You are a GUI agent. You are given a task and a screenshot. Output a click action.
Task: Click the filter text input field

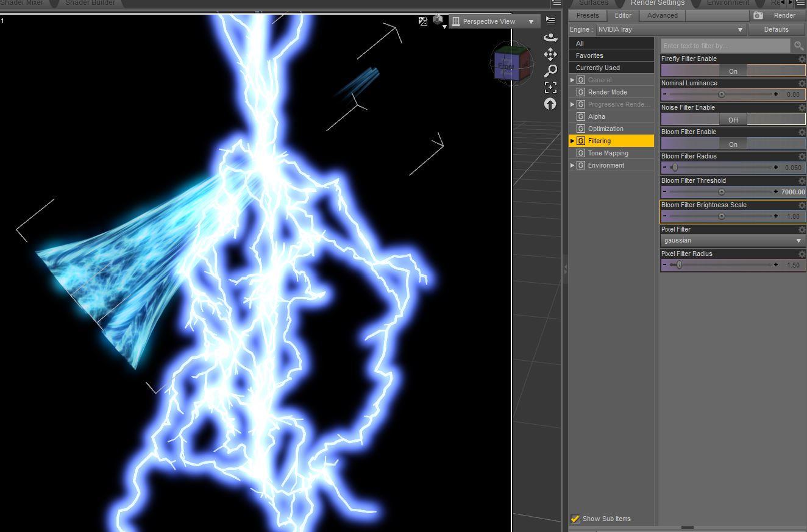(725, 46)
